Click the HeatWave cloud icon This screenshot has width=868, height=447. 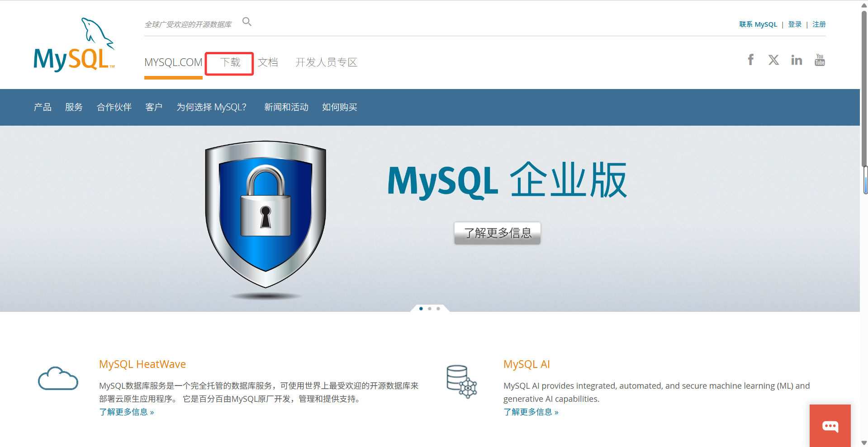[x=58, y=378]
